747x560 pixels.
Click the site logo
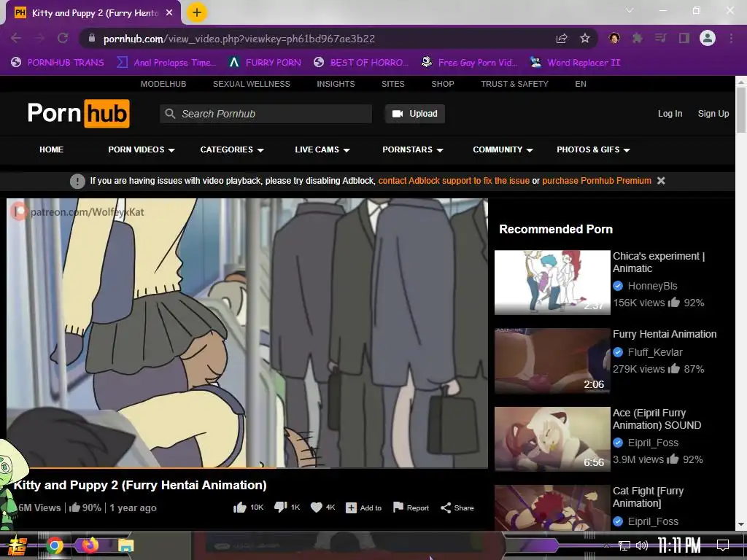click(79, 113)
